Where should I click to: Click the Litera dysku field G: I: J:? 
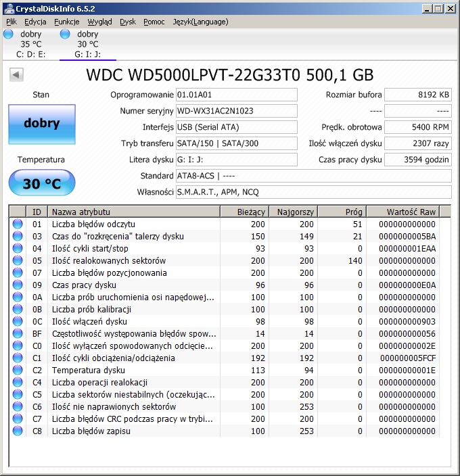click(237, 160)
